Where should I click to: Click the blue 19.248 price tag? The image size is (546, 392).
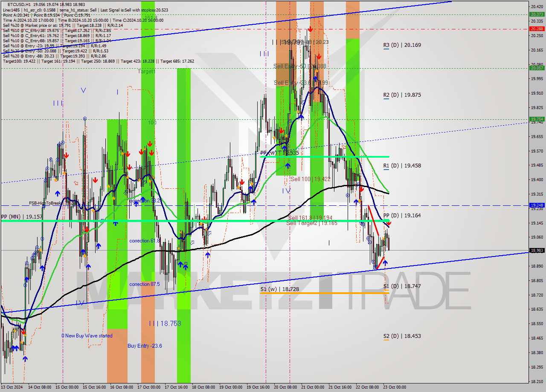coord(537,205)
